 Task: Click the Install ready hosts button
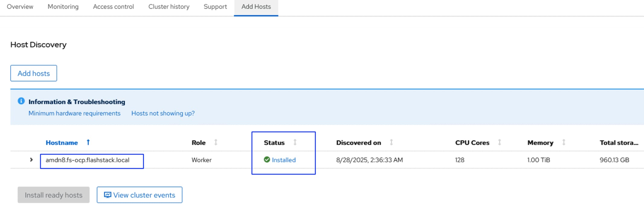point(53,195)
